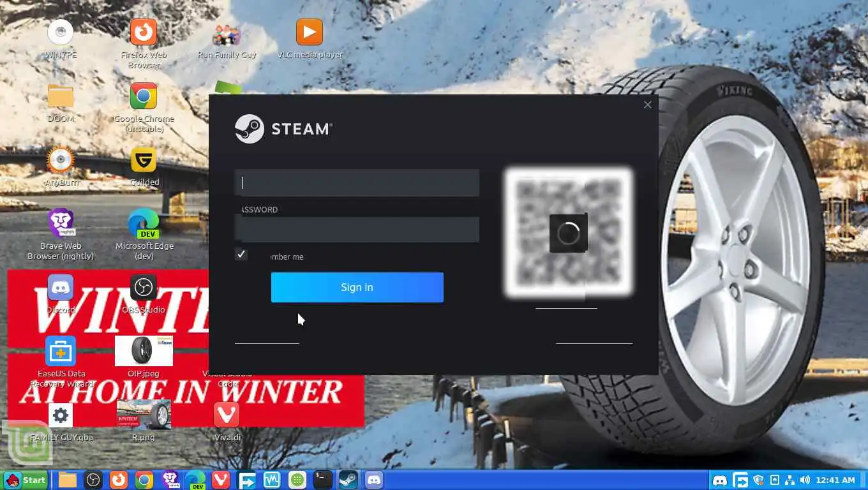Click removable drives eject tray icon

775,480
